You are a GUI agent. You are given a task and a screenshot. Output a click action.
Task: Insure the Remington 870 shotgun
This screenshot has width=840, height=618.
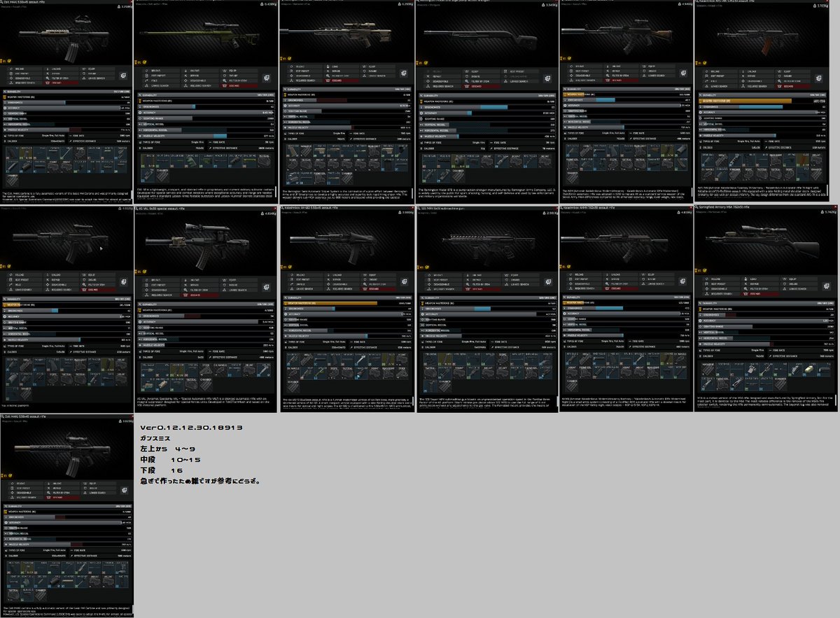tap(482, 76)
